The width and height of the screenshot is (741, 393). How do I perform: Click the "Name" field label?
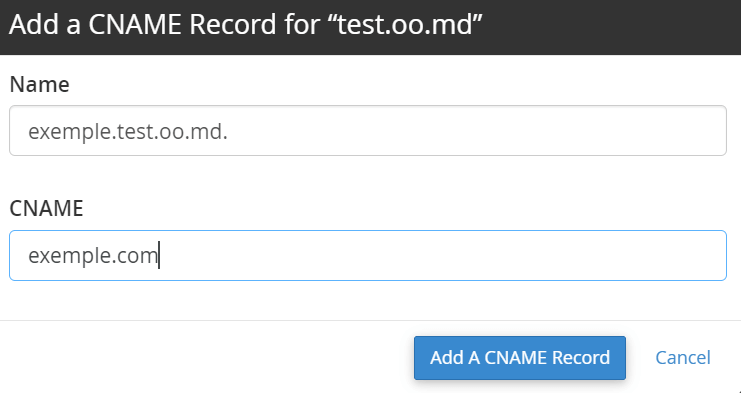coord(39,85)
